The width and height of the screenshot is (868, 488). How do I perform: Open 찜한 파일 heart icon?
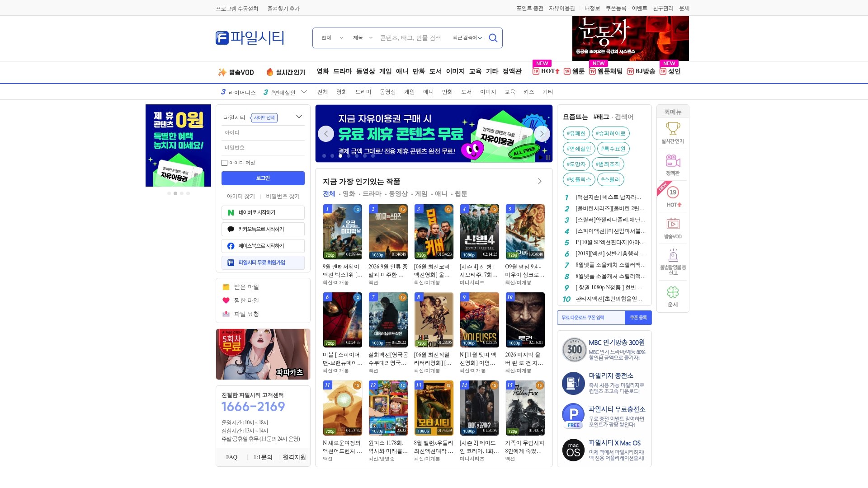226,300
